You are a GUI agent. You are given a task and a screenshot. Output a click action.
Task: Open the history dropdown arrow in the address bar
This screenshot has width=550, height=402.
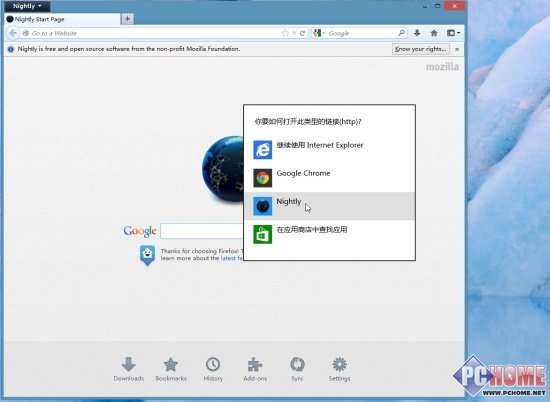coord(294,33)
